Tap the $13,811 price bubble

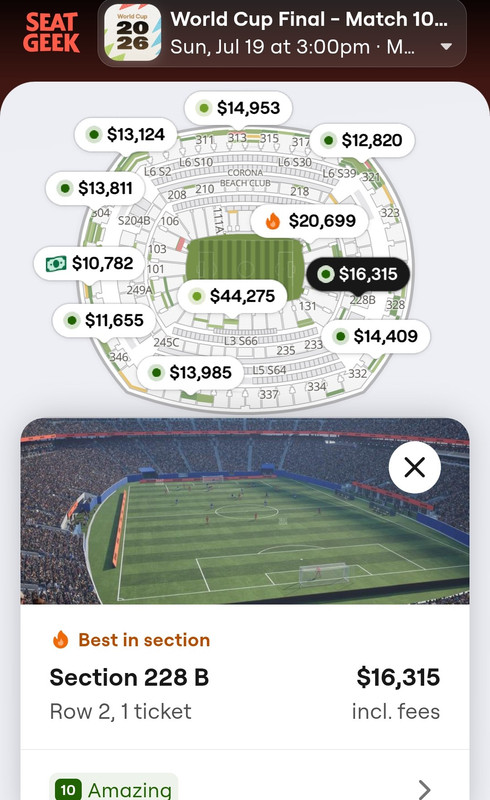point(96,188)
